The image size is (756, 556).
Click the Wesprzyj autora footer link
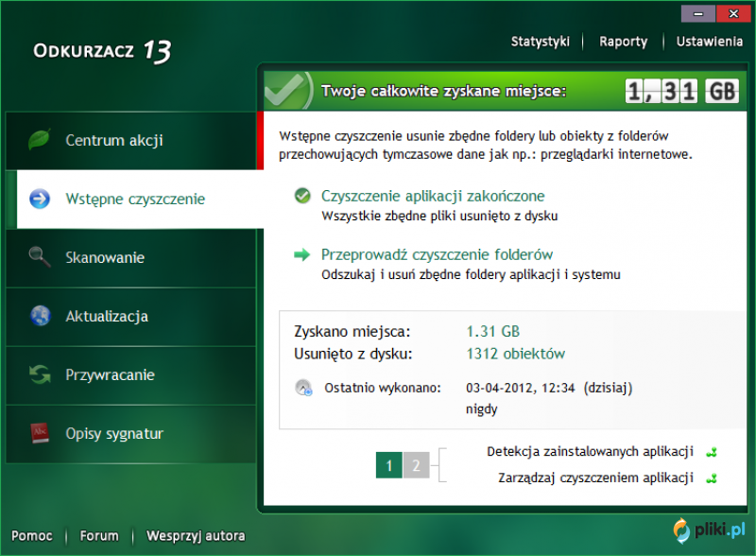(196, 536)
